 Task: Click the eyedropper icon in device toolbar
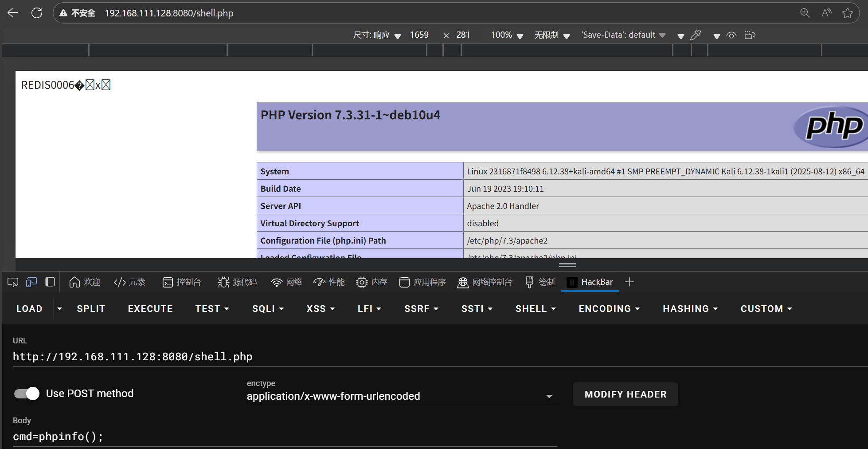click(696, 35)
